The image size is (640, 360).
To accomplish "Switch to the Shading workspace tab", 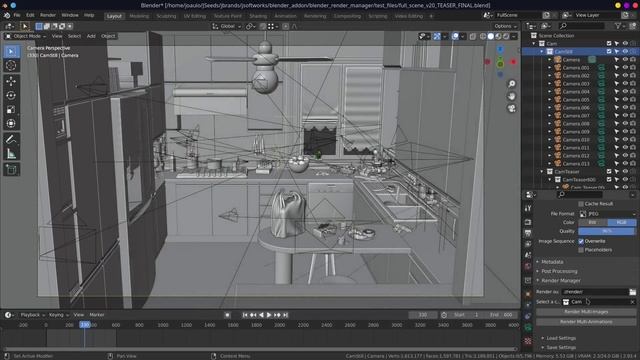I will tap(258, 16).
